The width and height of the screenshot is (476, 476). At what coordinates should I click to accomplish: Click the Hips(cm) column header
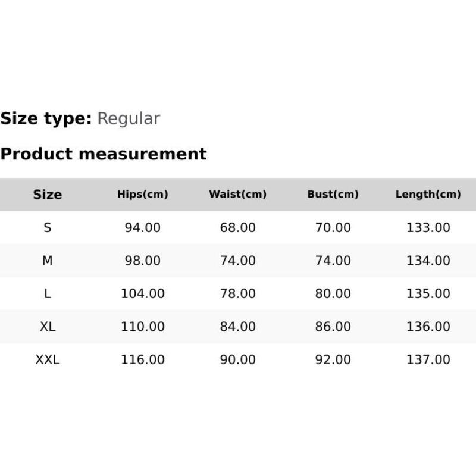[143, 195]
